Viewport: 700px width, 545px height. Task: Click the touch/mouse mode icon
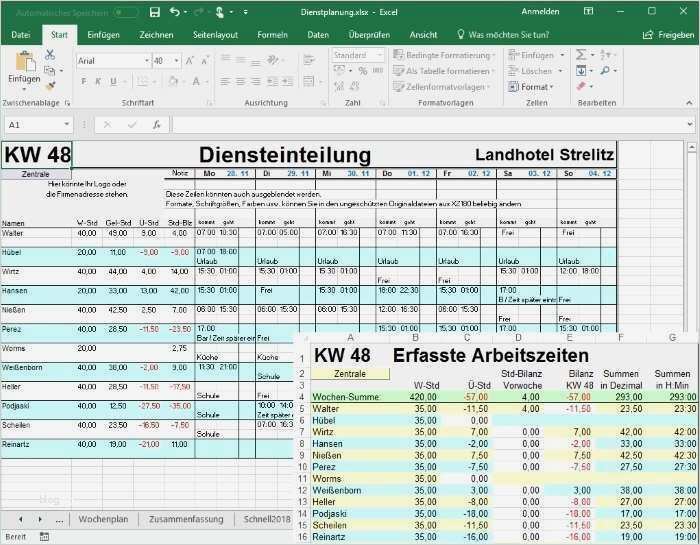[219, 12]
